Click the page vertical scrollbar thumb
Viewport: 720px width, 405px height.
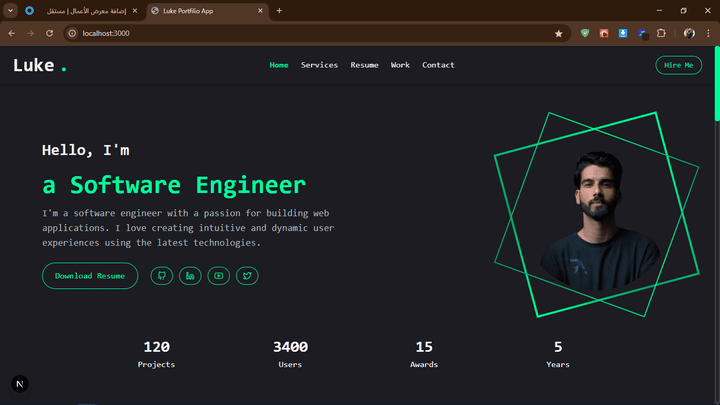pos(717,84)
